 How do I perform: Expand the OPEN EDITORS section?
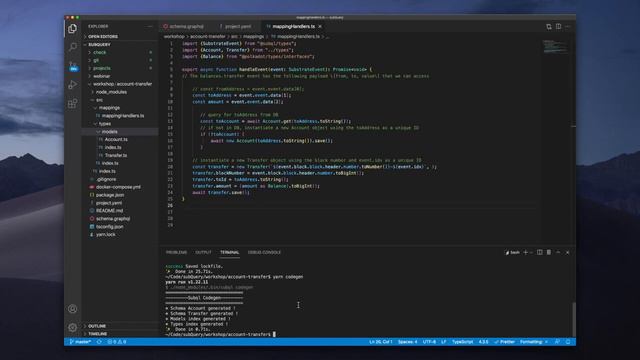[x=103, y=37]
